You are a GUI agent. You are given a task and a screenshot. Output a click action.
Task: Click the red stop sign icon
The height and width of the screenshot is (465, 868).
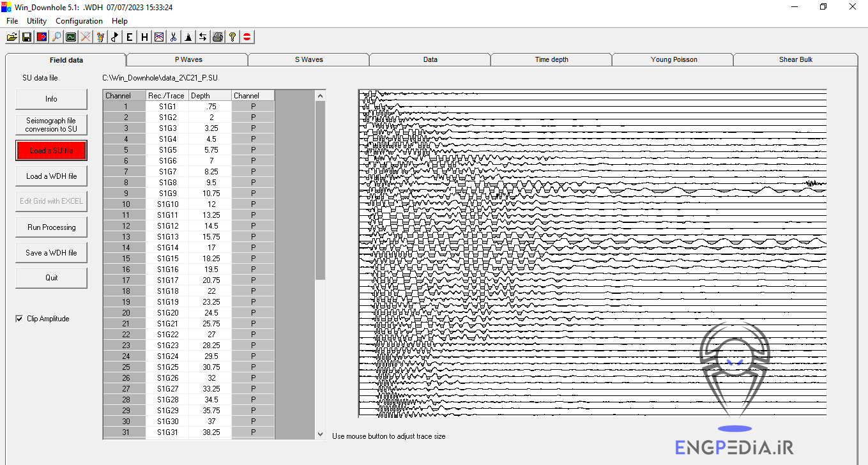coord(247,37)
